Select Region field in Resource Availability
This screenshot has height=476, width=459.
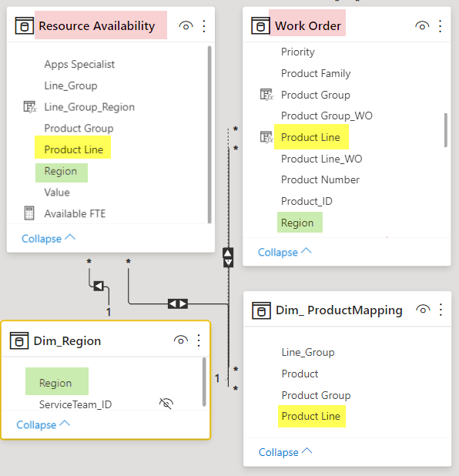click(60, 171)
